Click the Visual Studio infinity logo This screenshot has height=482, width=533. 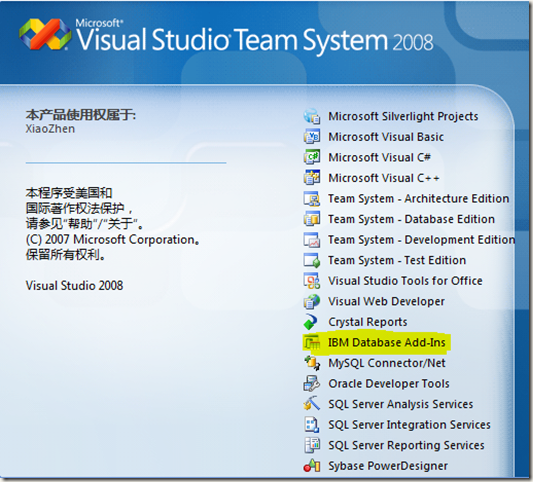pyautogui.click(x=45, y=34)
